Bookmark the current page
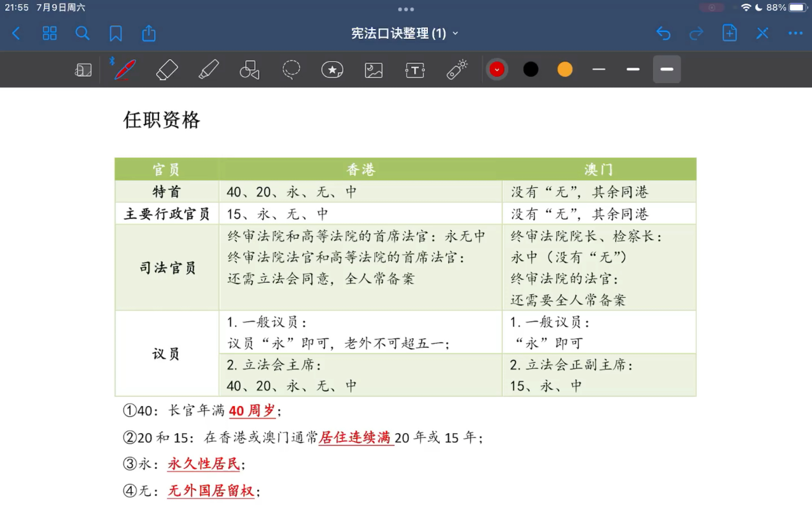The width and height of the screenshot is (812, 509). coord(116,33)
